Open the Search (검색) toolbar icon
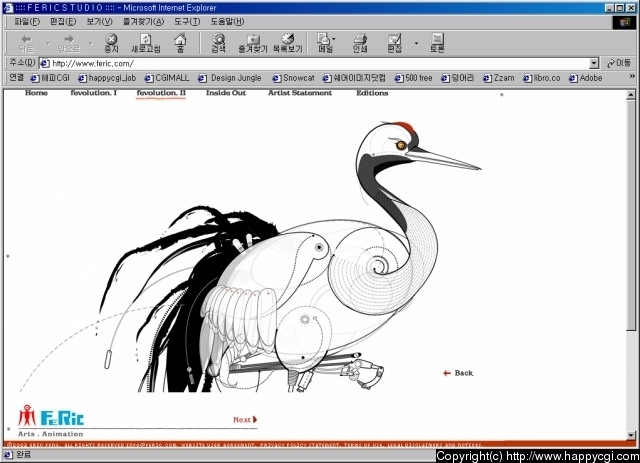 pyautogui.click(x=219, y=43)
